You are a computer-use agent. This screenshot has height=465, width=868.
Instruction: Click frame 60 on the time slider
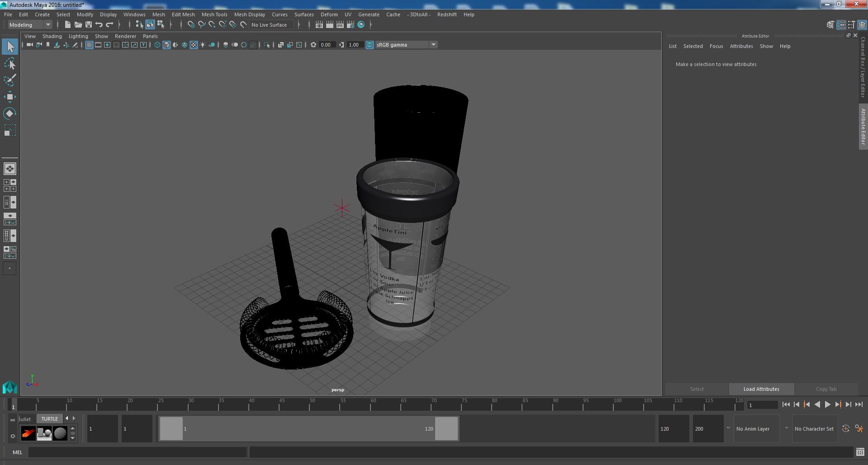click(x=373, y=404)
